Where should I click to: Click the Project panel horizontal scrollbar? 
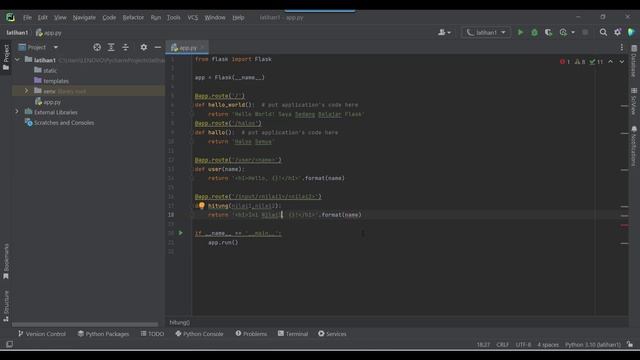85,325
